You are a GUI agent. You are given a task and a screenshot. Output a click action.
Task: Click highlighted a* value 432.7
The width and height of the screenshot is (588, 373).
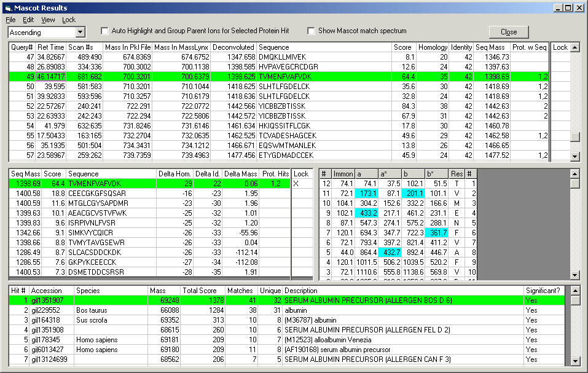(390, 253)
